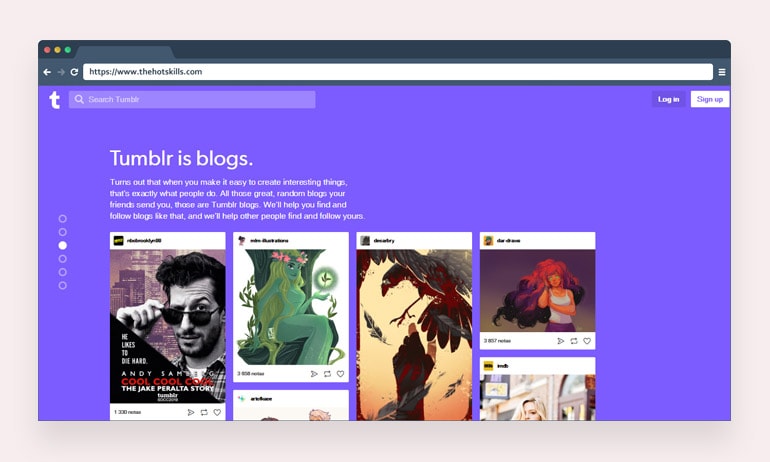770x462 pixels.
Task: Reblog the Andy Samberg poster post
Action: (x=204, y=412)
